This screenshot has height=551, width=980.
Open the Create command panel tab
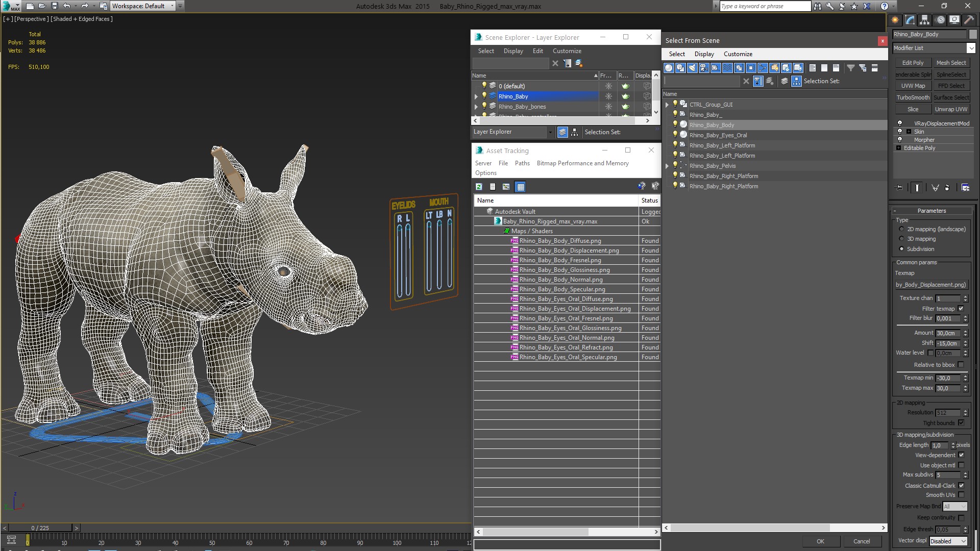[895, 20]
